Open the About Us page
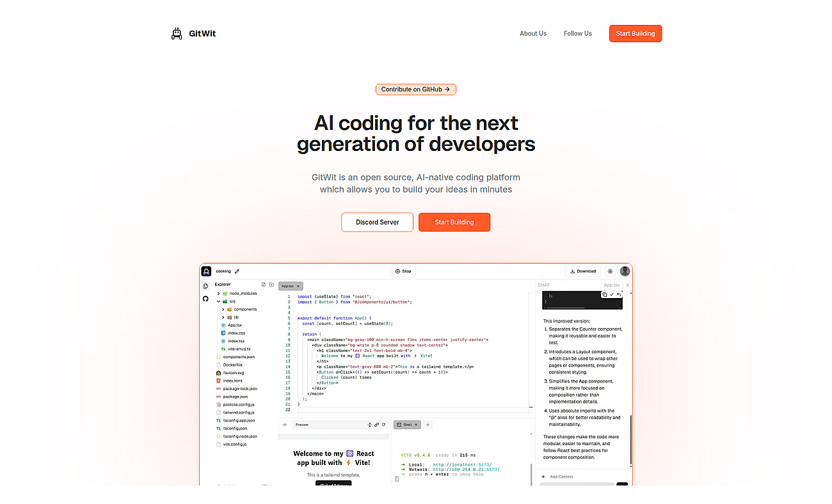The height and width of the screenshot is (504, 832). click(533, 33)
